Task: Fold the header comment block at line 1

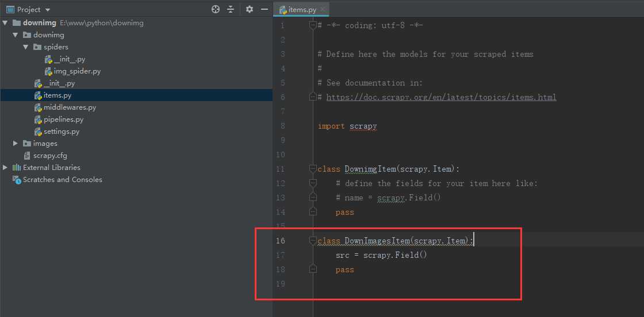Action: [x=313, y=25]
